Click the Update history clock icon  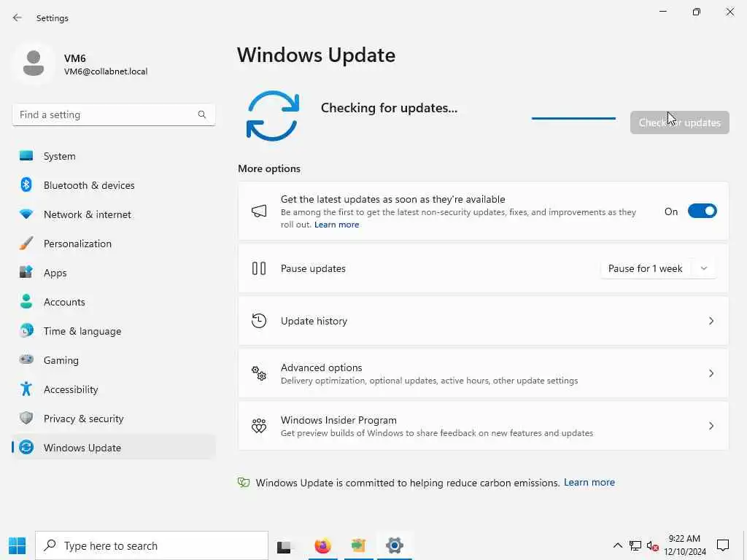[x=259, y=321]
